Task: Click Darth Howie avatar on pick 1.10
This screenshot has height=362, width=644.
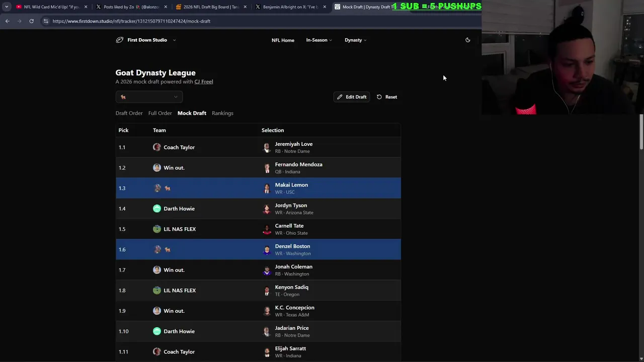Action: [157, 331]
